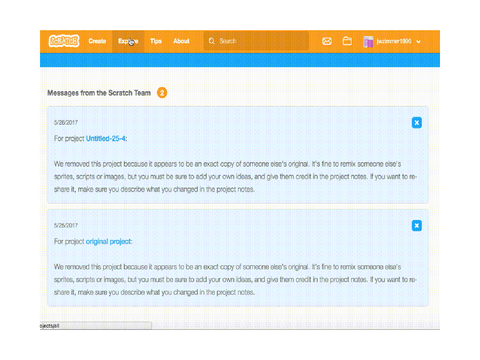Open the About menu item
Image resolution: width=480 pixels, height=360 pixels.
[x=181, y=41]
